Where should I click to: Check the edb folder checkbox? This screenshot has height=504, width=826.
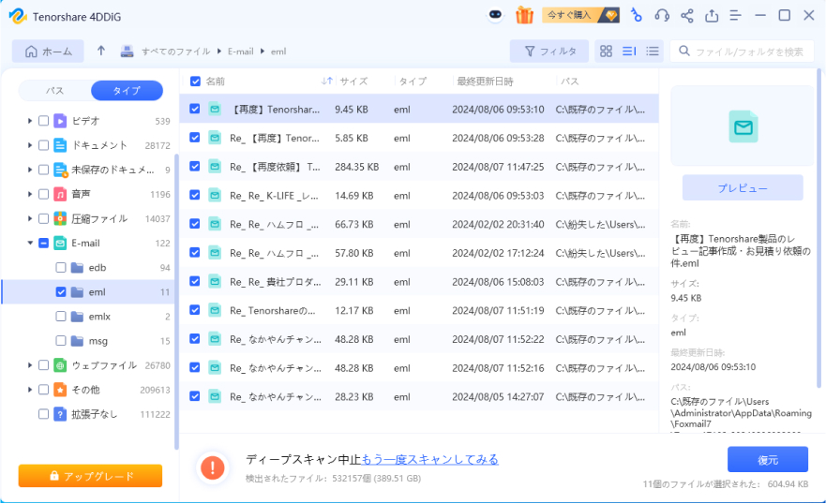(x=61, y=267)
